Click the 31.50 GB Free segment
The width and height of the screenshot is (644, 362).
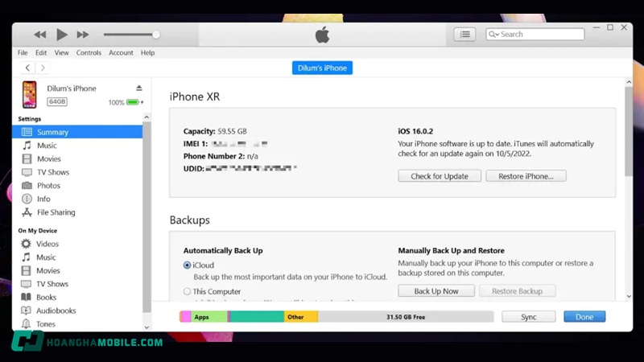point(406,317)
